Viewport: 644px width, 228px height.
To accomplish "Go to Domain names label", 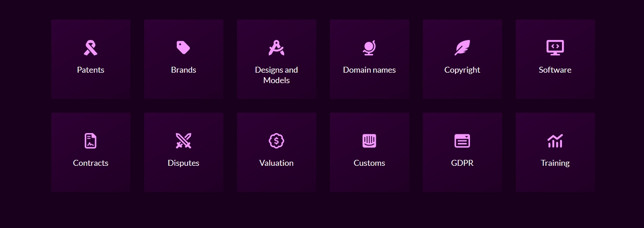I will [x=369, y=70].
